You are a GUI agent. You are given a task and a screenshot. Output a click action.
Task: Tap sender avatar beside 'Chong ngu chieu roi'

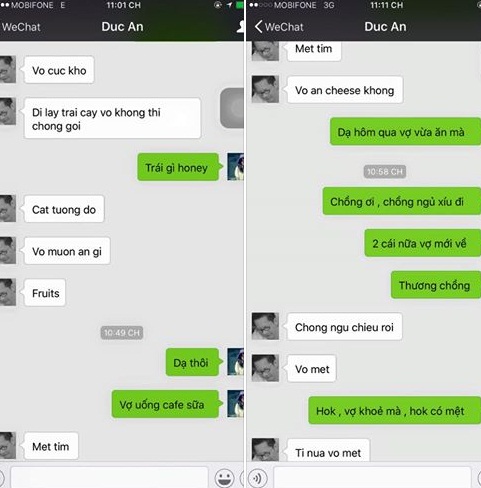[265, 326]
